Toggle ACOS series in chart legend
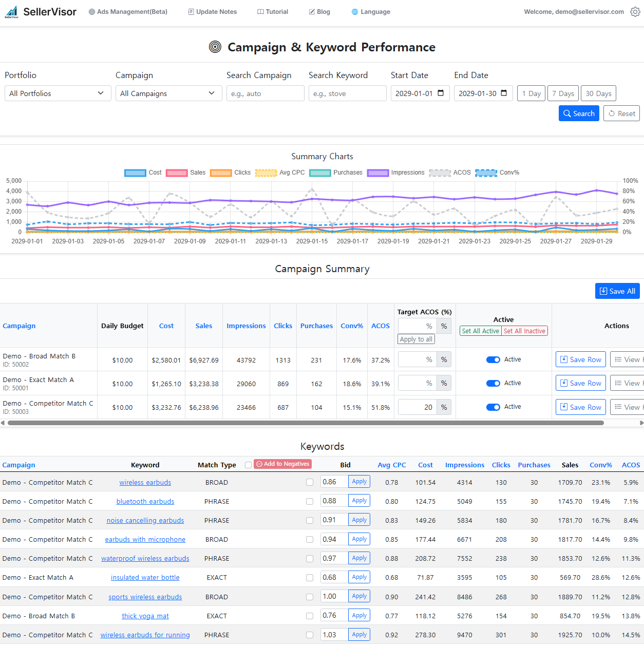644x646 pixels. [450, 173]
